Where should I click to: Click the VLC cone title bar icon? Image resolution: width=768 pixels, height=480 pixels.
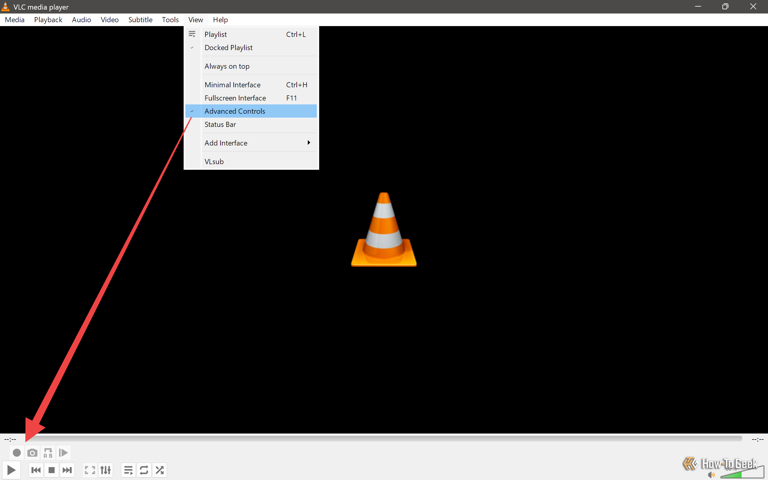click(x=5, y=7)
